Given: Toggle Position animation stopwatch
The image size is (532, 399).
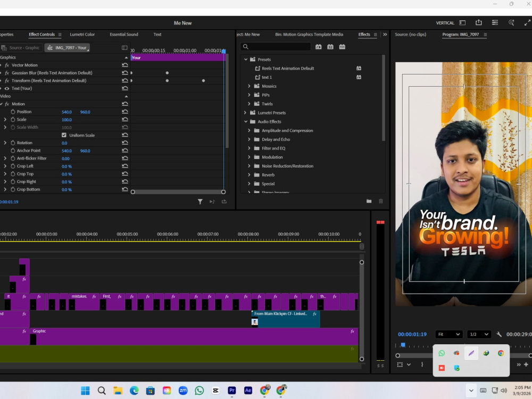Looking at the screenshot, I should 13,112.
